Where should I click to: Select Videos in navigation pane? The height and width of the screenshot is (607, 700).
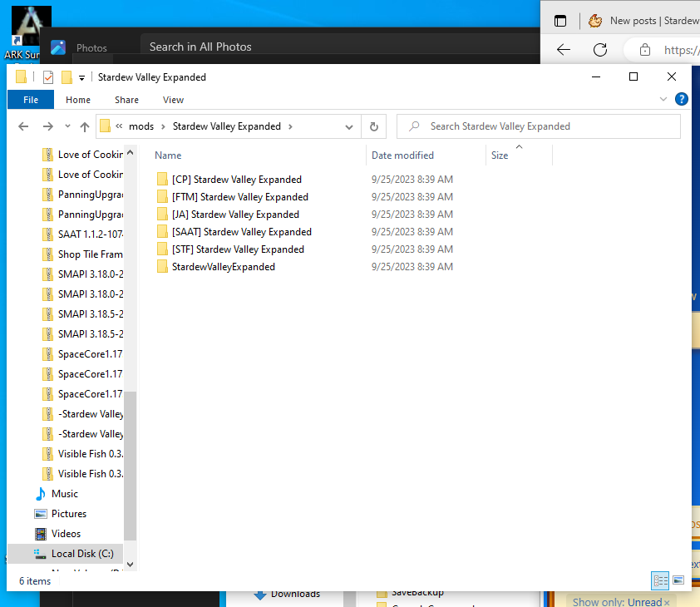pyautogui.click(x=66, y=534)
